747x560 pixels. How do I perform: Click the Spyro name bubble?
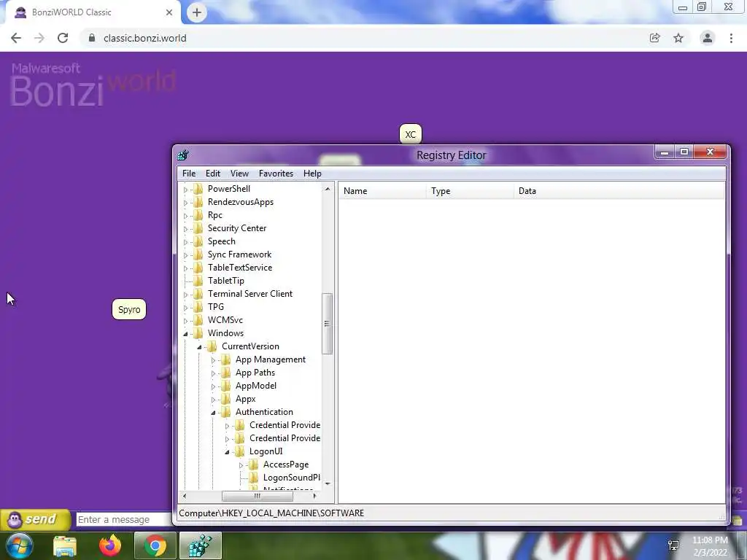[x=129, y=309]
